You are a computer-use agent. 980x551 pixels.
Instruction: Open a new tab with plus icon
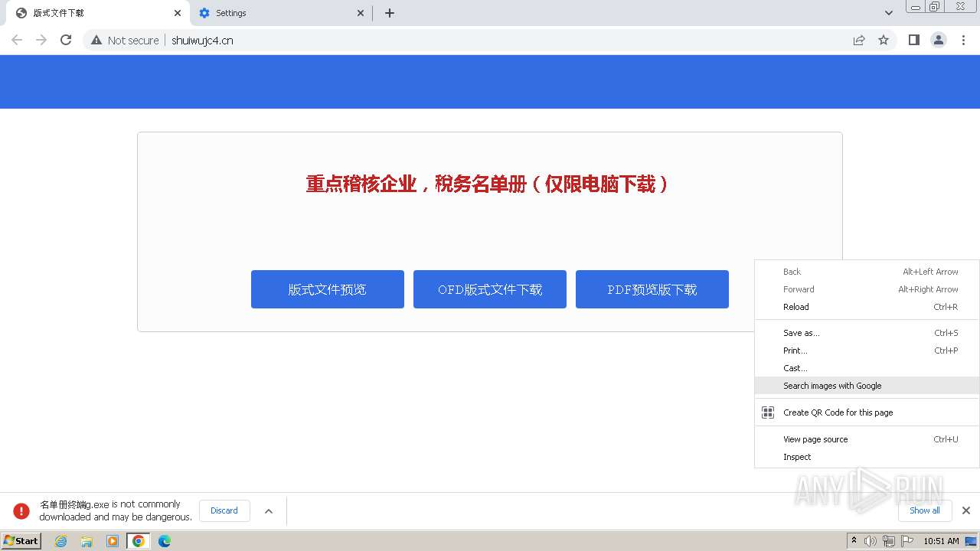(x=390, y=13)
